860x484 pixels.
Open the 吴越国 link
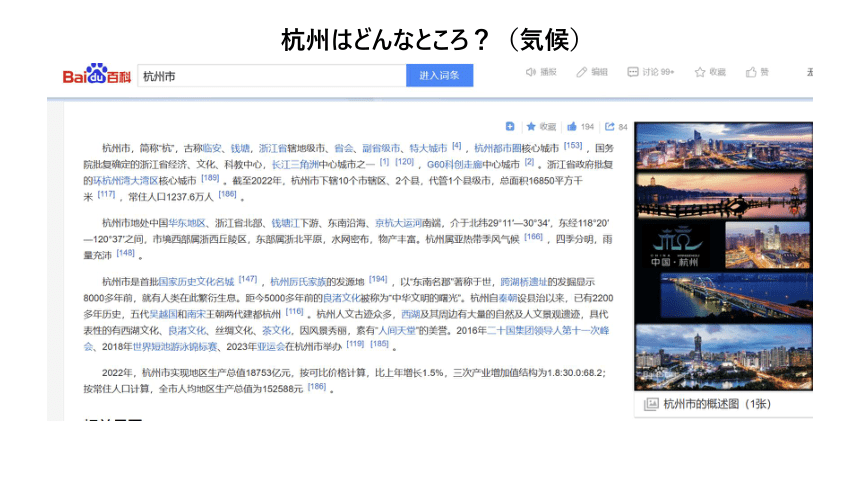pos(163,314)
